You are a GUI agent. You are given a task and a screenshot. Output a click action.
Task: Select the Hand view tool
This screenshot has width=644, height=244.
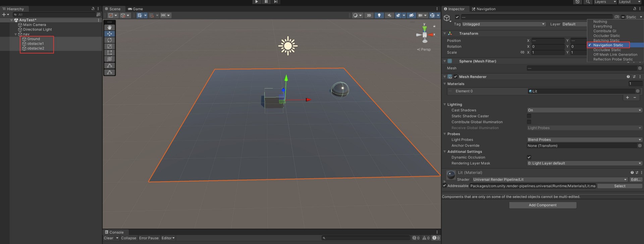109,27
